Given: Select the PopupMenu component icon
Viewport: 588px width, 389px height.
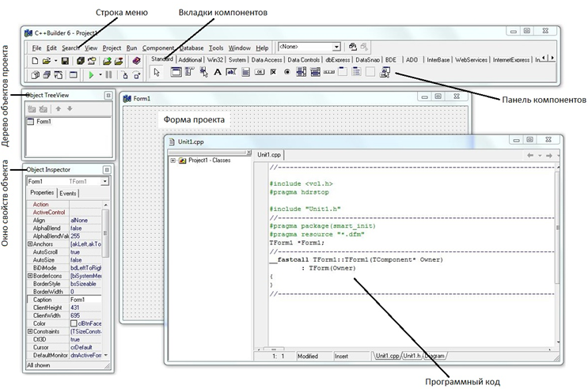Looking at the screenshot, I should click(203, 72).
